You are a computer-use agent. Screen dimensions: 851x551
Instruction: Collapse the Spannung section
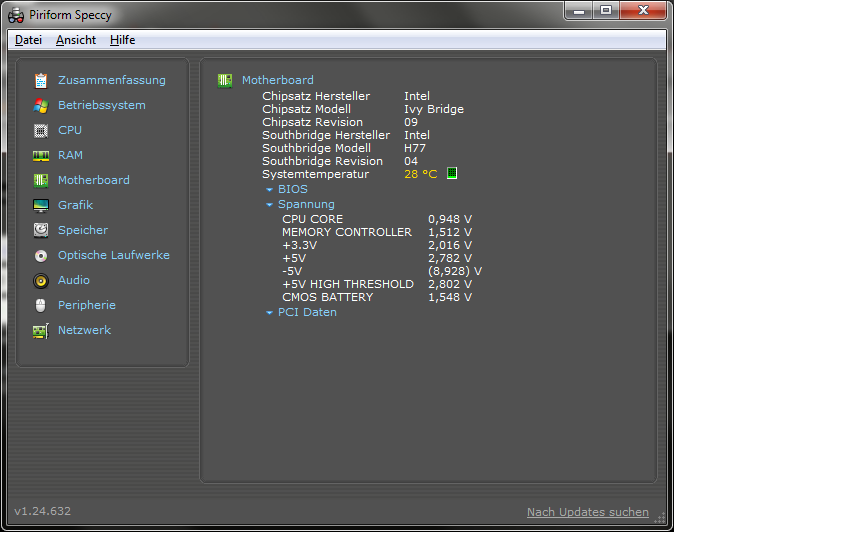(305, 204)
